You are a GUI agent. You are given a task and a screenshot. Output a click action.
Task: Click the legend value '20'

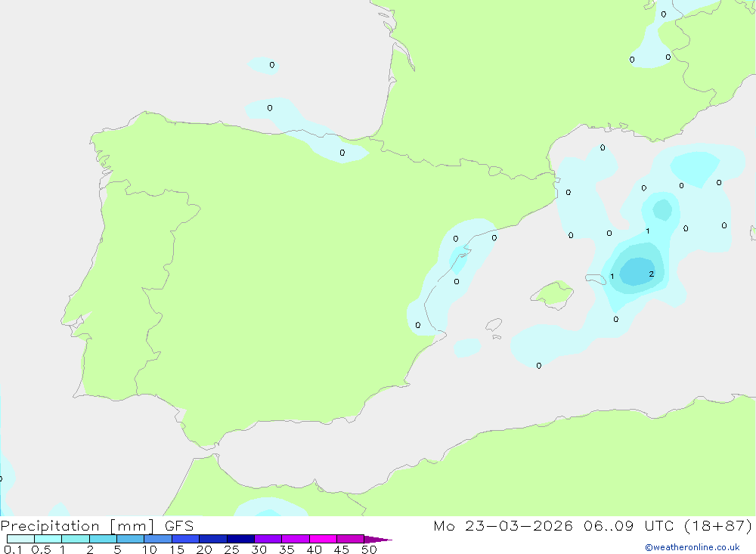tap(204, 549)
